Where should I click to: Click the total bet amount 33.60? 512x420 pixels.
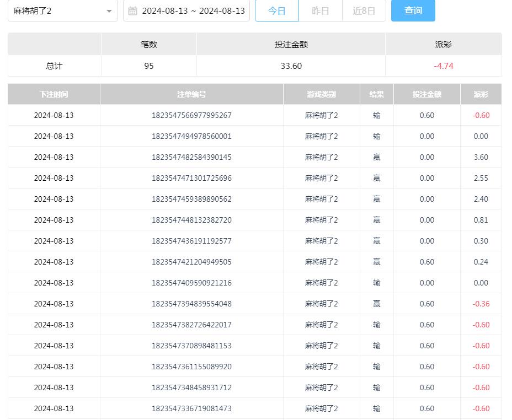tap(291, 66)
